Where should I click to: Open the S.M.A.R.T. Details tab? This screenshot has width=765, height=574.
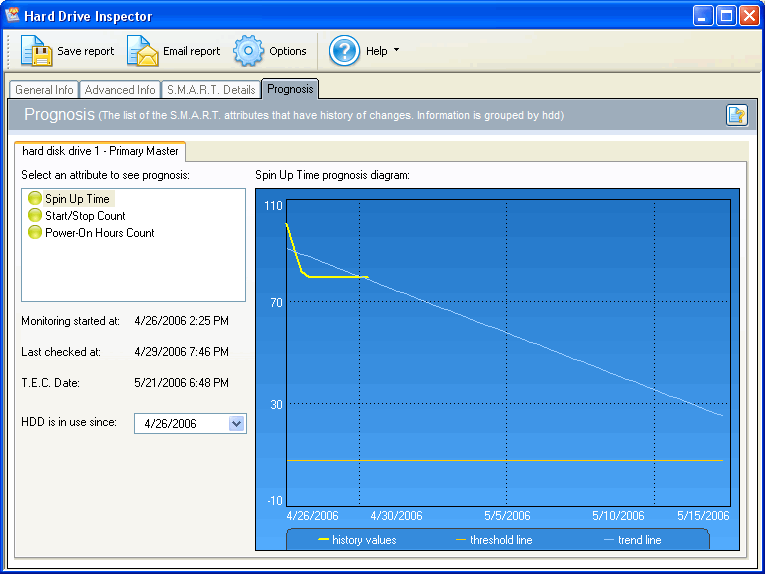pos(211,90)
